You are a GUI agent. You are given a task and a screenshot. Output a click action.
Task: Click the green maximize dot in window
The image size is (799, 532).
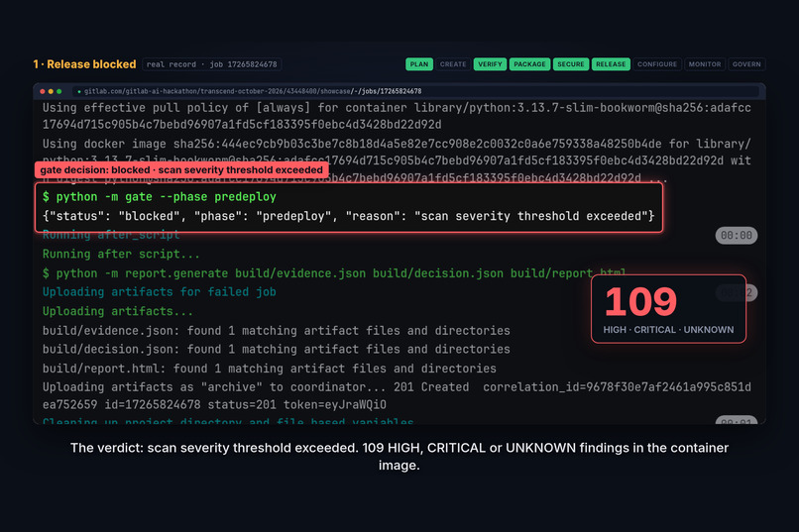[59, 91]
